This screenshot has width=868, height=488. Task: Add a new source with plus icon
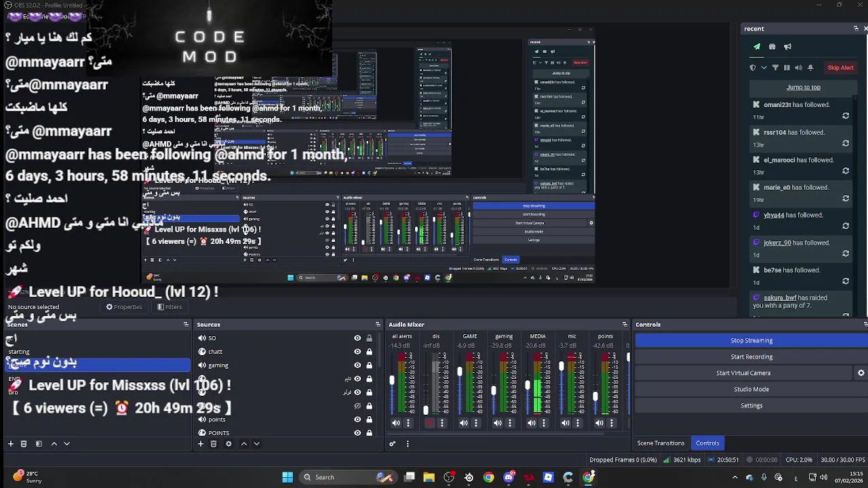201,444
